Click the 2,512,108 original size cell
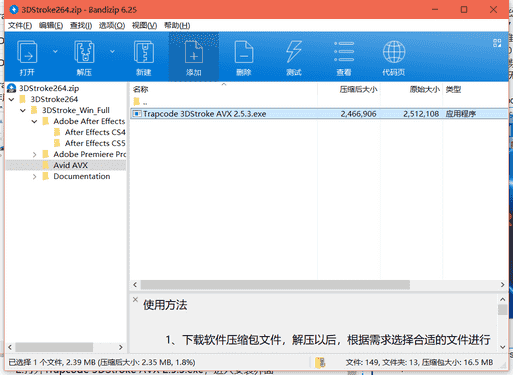Image resolution: width=513 pixels, height=375 pixels. click(x=421, y=114)
